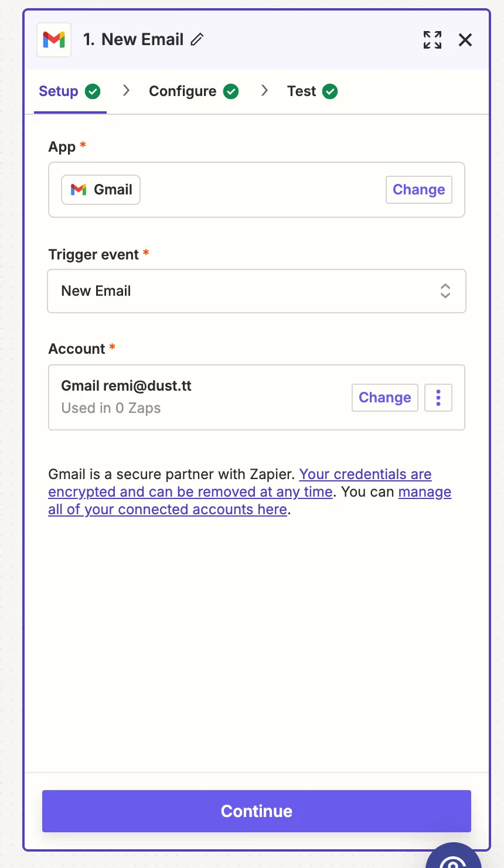Click the up-down arrows in Trigger event field
This screenshot has height=868, width=504.
(x=445, y=291)
